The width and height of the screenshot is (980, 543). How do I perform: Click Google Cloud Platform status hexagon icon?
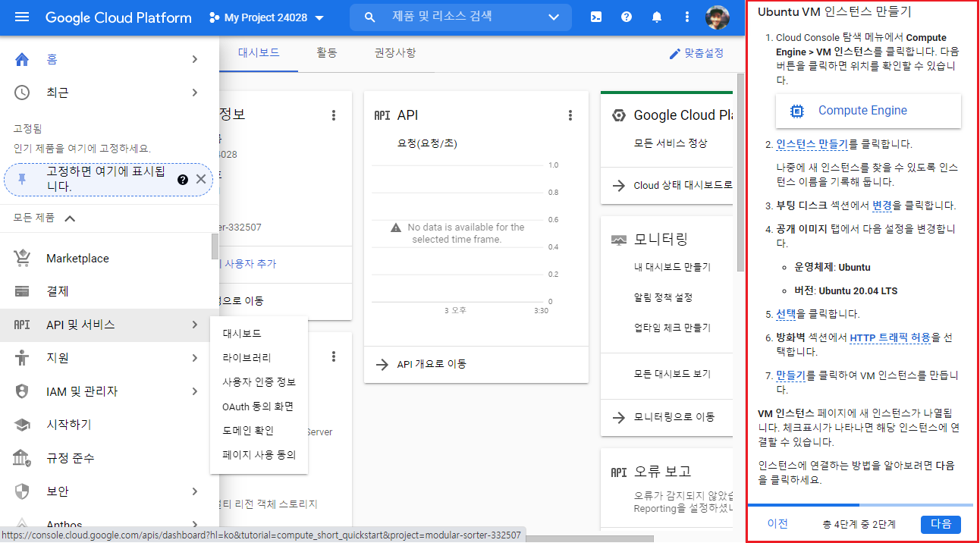tap(619, 115)
